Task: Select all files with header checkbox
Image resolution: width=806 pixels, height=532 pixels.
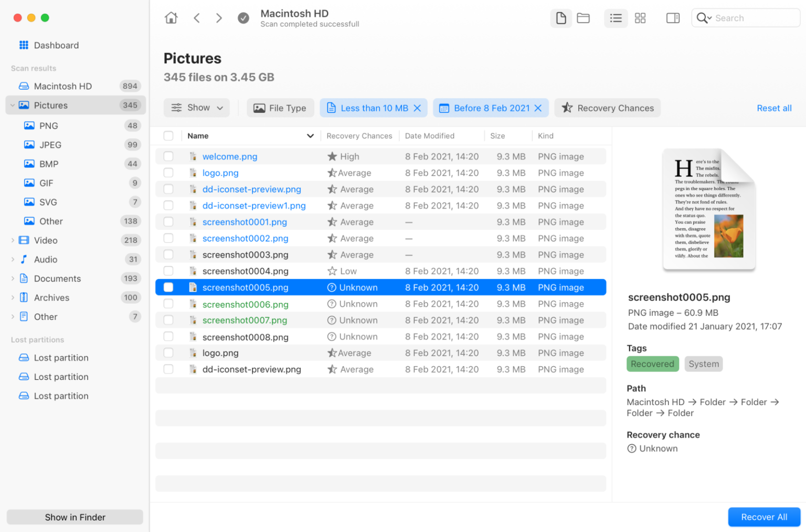Action: [168, 135]
